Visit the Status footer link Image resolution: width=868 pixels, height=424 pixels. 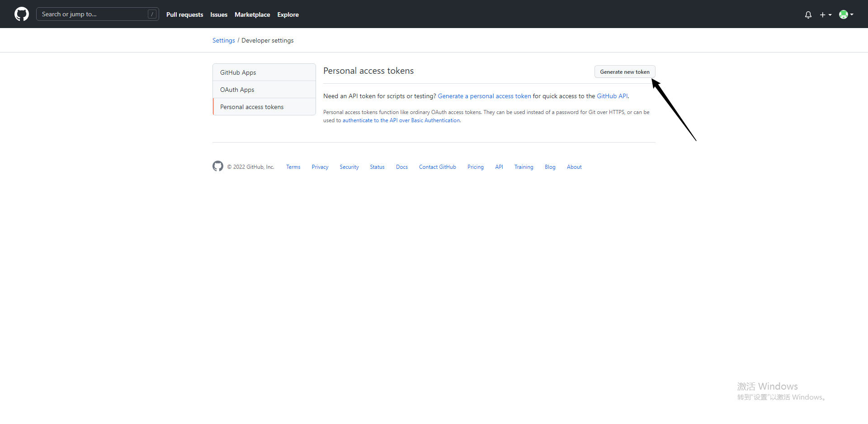point(377,167)
